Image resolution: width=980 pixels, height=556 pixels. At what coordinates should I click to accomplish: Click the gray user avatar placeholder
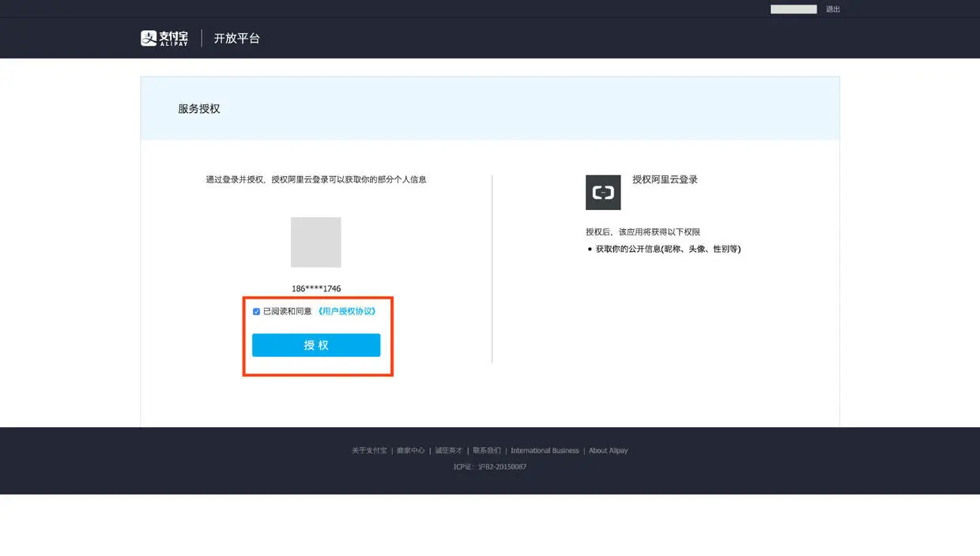[x=316, y=242]
